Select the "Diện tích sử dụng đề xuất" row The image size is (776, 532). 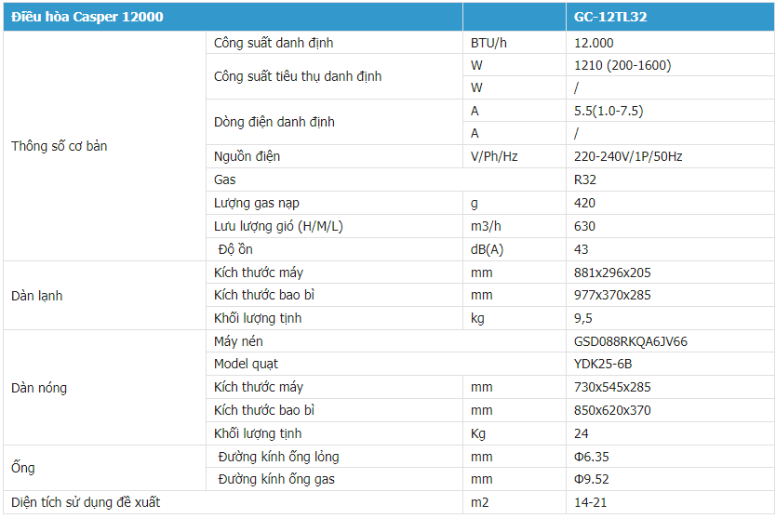coord(86,502)
